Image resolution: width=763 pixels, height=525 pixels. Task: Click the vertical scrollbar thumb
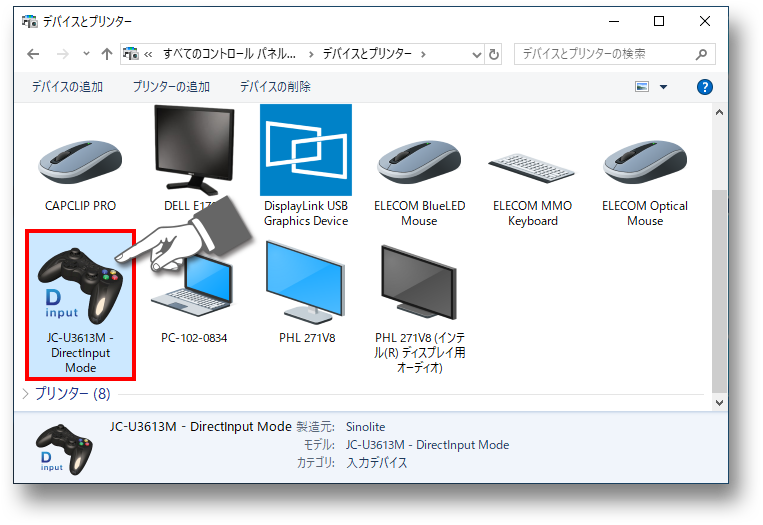pyautogui.click(x=719, y=291)
